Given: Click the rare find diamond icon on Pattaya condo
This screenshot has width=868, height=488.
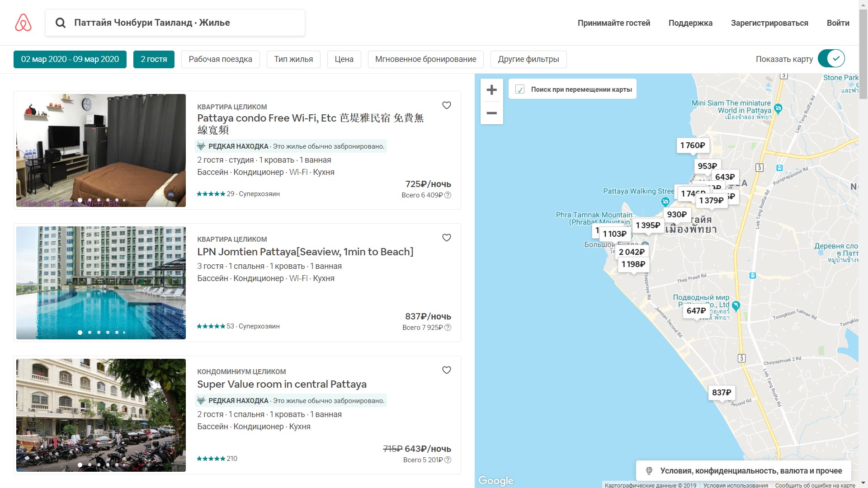Looking at the screenshot, I should pyautogui.click(x=201, y=146).
